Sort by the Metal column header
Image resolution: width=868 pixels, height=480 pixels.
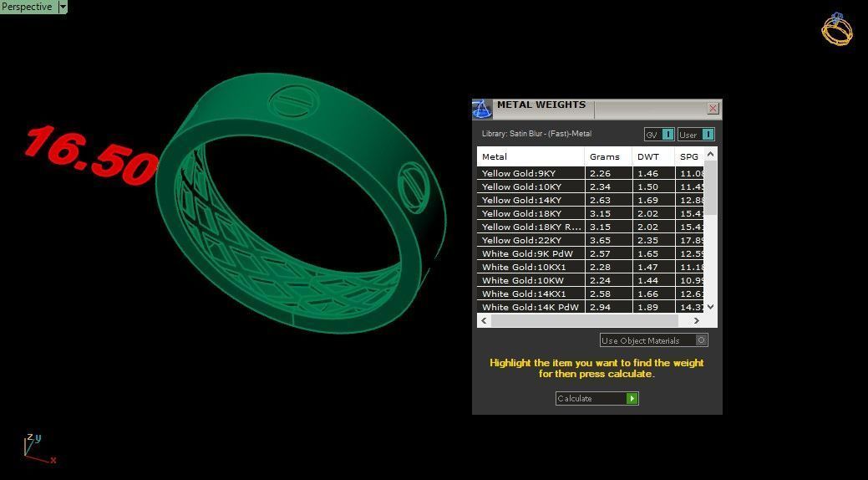click(530, 156)
